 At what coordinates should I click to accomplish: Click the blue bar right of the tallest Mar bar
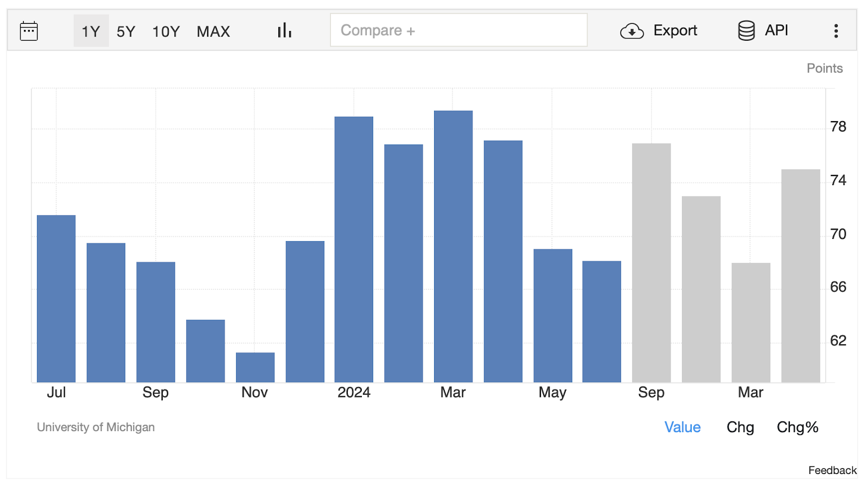click(x=503, y=261)
